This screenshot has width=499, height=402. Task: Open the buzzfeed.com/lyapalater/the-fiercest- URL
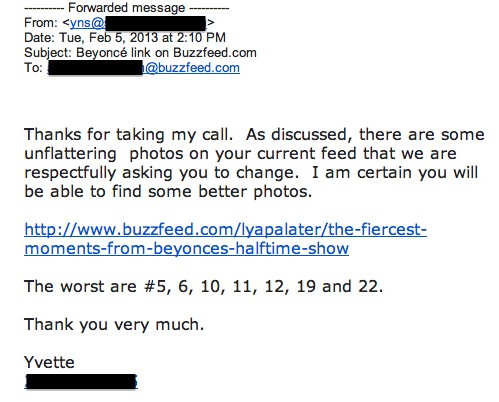pyautogui.click(x=225, y=230)
